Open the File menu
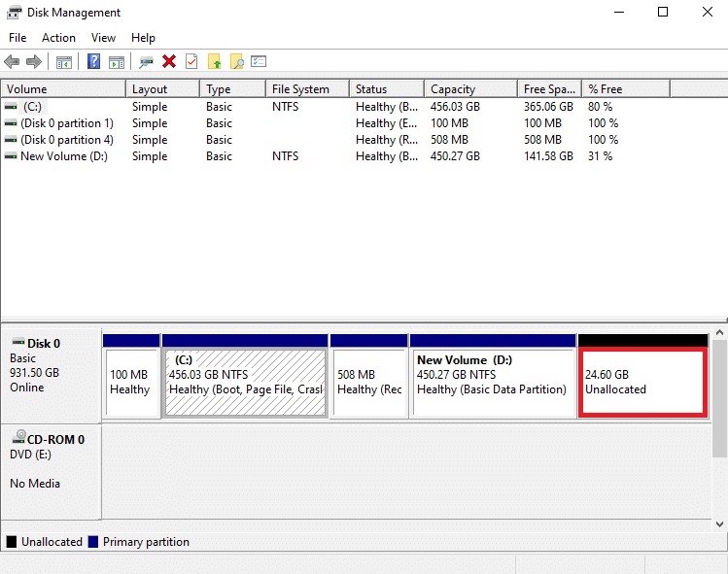Viewport: 728px width, 574px height. tap(17, 38)
